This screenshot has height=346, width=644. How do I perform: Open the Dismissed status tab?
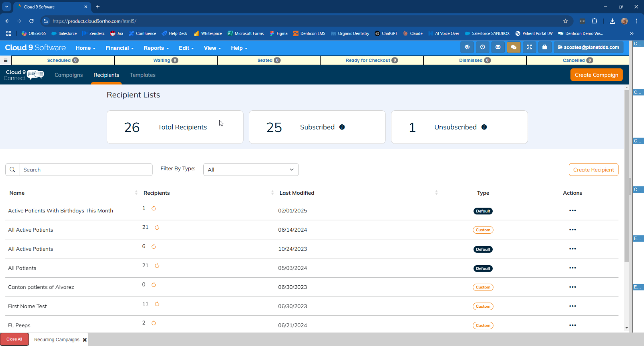coord(475,60)
